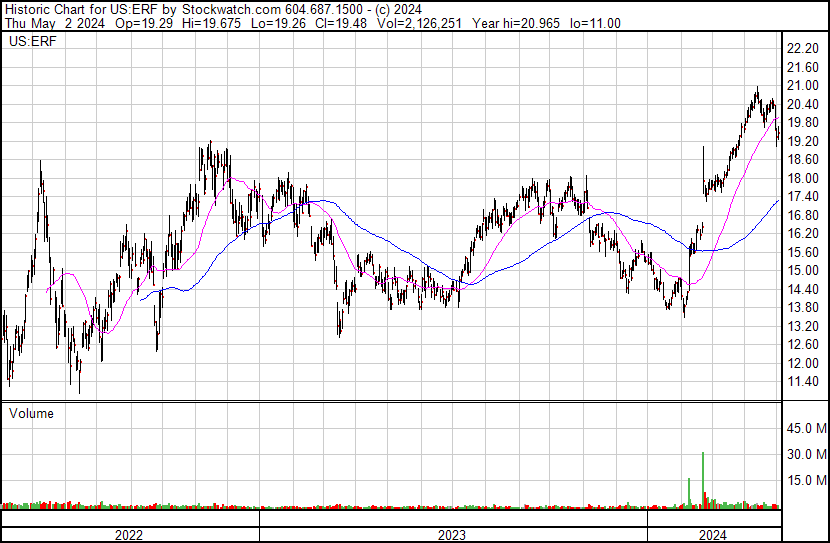Screen dimensions: 830x543
Task: Click the 14.40 price axis label
Action: [x=803, y=289]
